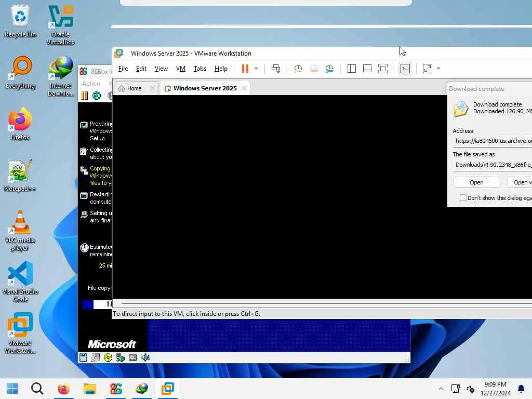Open the View menu in VMware Workstation
The image size is (532, 399).
[x=161, y=69]
